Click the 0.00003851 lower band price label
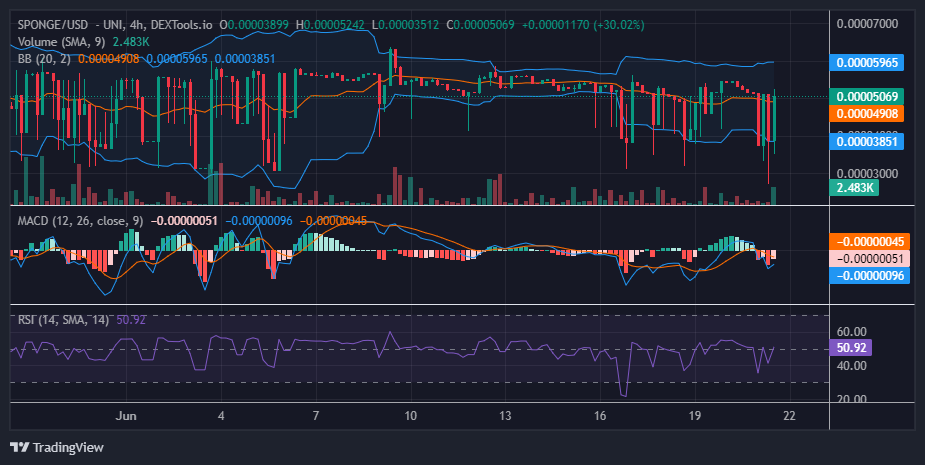Image resolution: width=925 pixels, height=465 pixels. coord(867,142)
